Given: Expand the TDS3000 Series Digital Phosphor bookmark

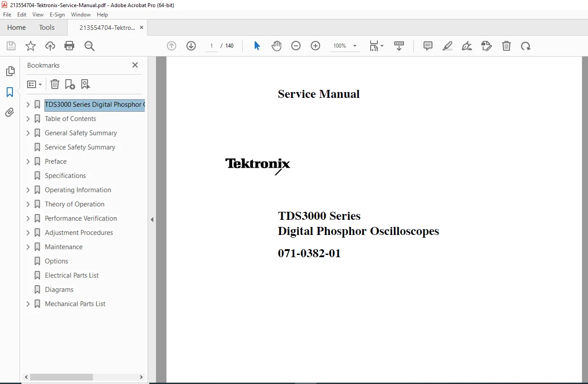Looking at the screenshot, I should click(x=28, y=105).
